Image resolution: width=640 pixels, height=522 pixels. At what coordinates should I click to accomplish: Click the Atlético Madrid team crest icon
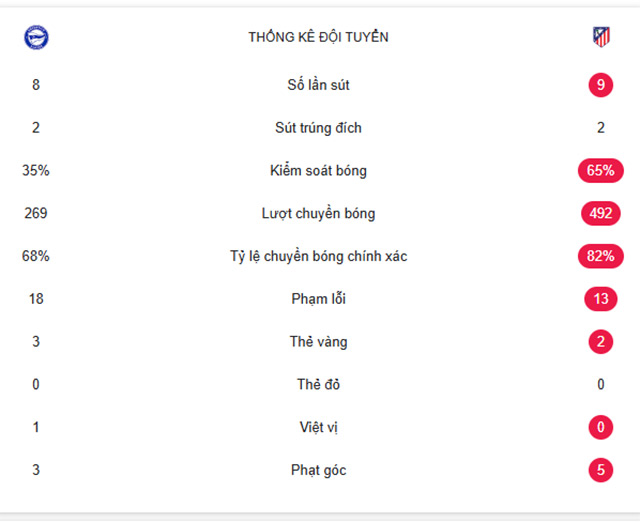pos(601,37)
